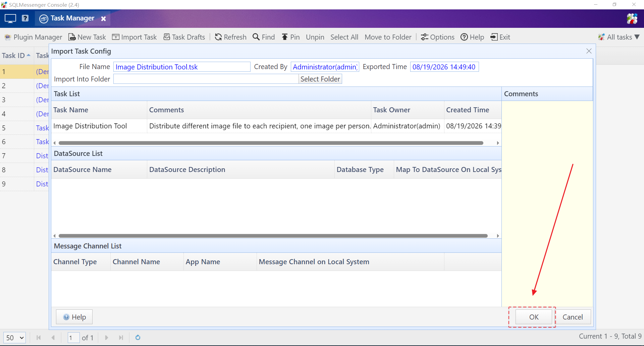Click the Channel Type column header
This screenshot has height=346, width=644.
pyautogui.click(x=81, y=262)
